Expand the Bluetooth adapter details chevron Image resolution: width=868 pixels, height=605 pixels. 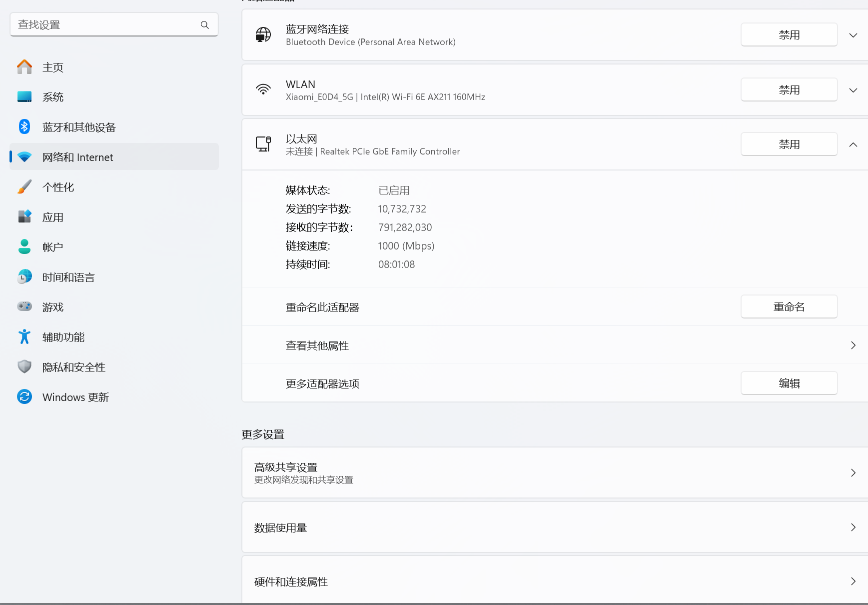853,35
